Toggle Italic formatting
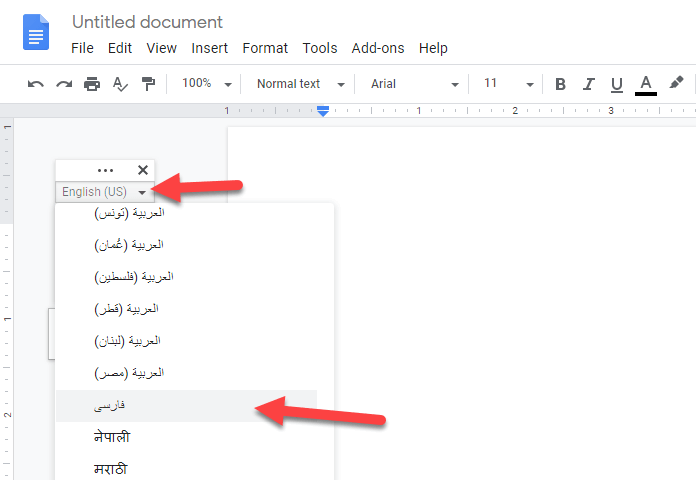Image resolution: width=696 pixels, height=480 pixels. [589, 84]
